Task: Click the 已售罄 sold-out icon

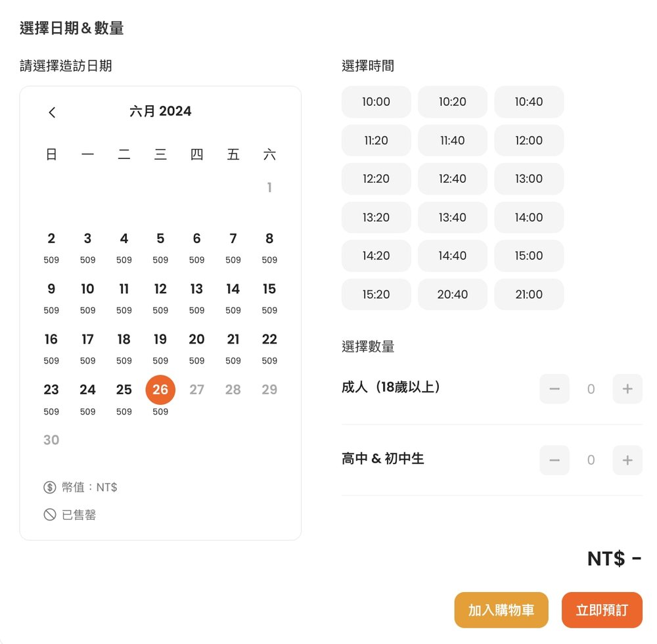Action: [50, 515]
